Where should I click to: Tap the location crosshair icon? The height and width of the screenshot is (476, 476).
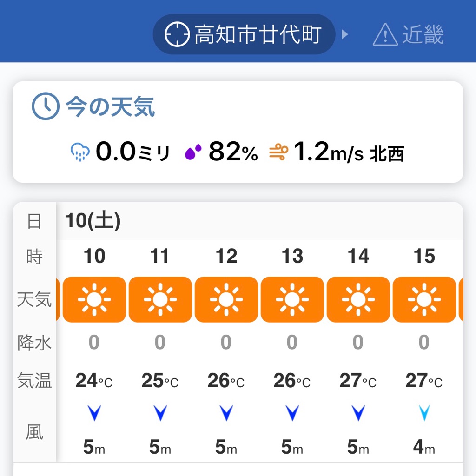177,35
